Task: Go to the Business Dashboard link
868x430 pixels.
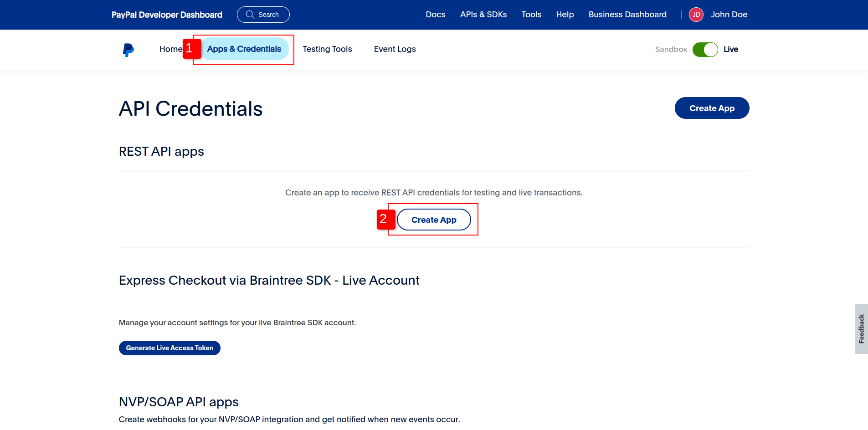Action: pyautogui.click(x=627, y=15)
